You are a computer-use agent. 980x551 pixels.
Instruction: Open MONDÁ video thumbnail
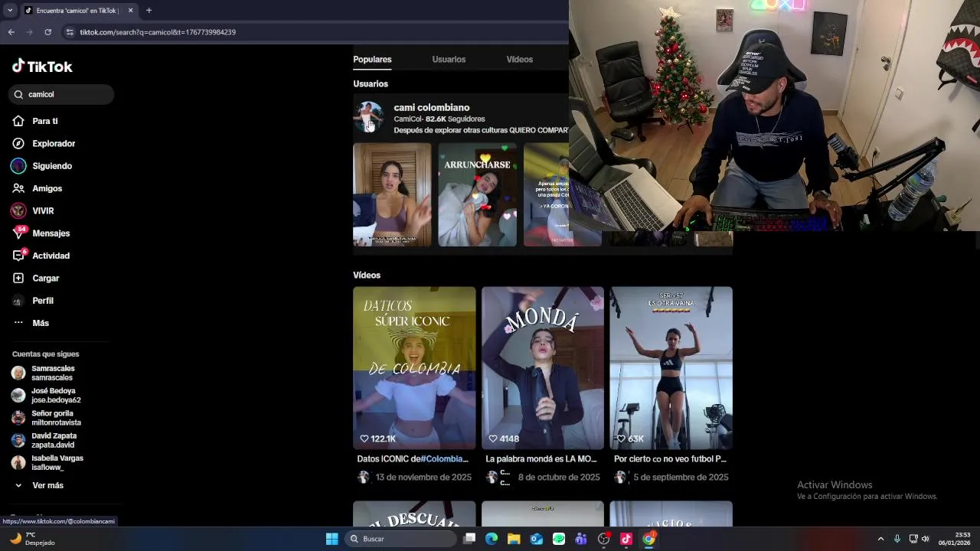click(543, 367)
